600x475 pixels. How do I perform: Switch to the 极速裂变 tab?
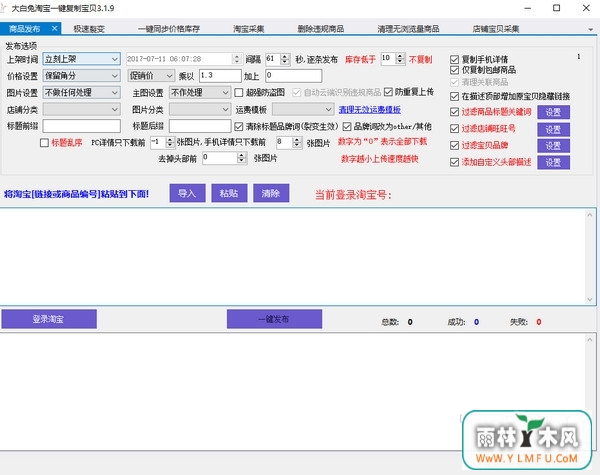tap(89, 29)
